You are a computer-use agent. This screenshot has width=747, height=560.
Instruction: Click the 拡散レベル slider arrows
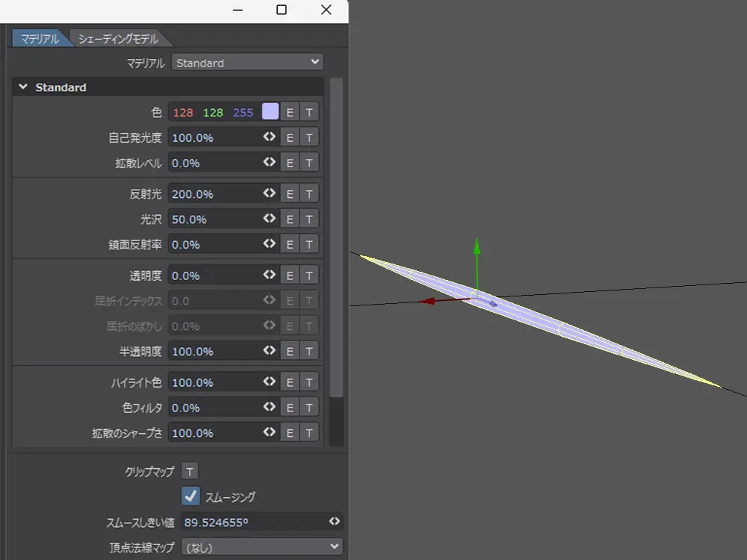pos(269,162)
